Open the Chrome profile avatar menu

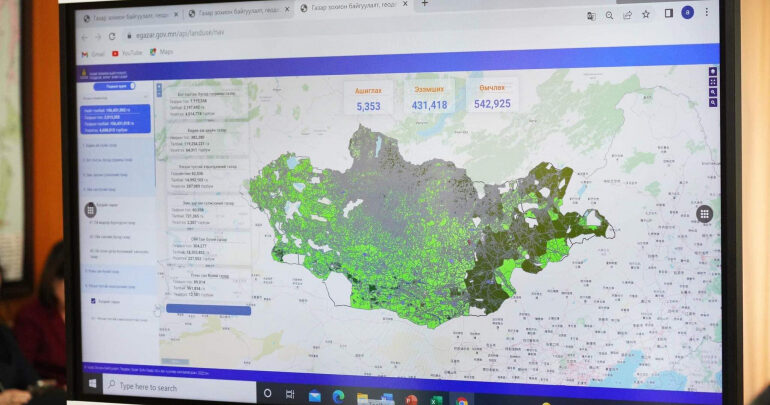688,13
